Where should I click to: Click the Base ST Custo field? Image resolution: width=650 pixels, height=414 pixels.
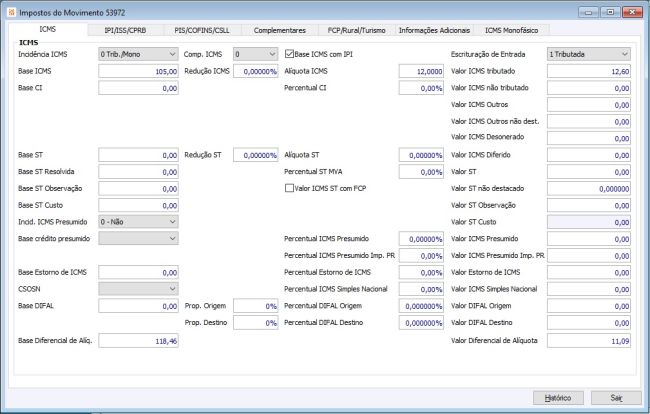coord(138,205)
